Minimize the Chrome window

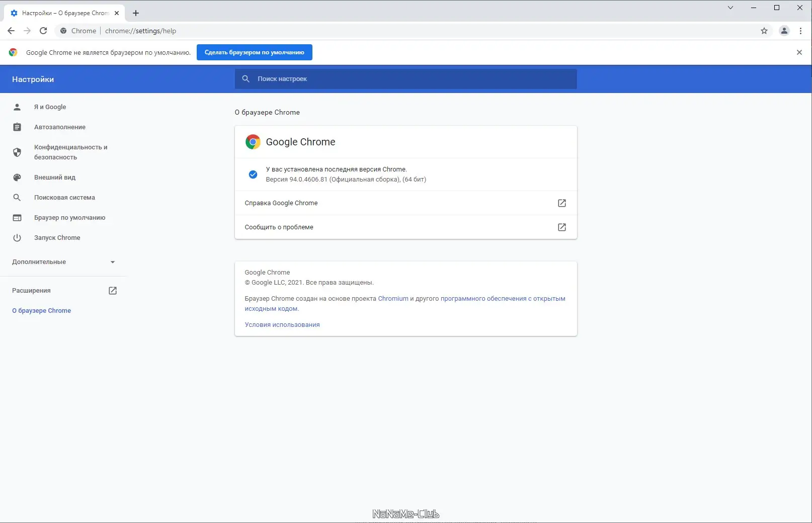(754, 8)
